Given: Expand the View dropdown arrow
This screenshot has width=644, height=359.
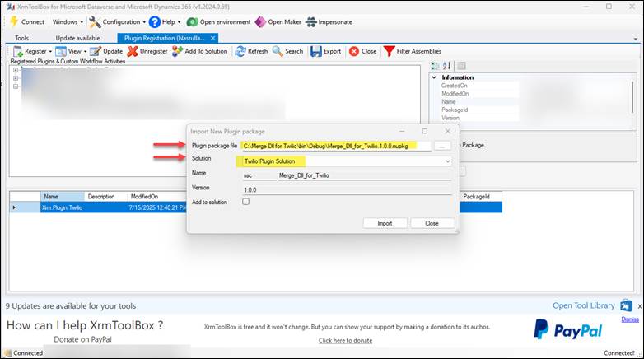Looking at the screenshot, I should 86,51.
